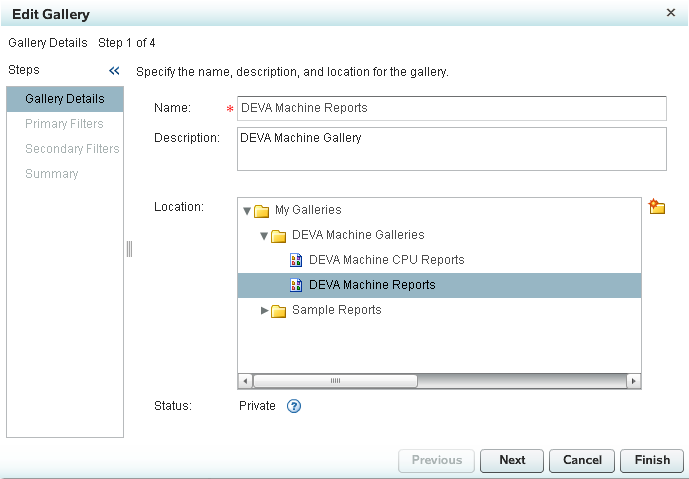Open the Status help question mark icon
The width and height of the screenshot is (689, 479).
(x=294, y=406)
